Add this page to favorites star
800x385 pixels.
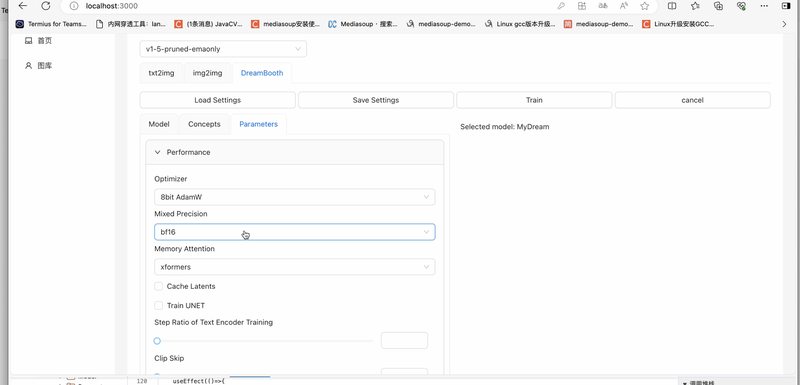644,6
